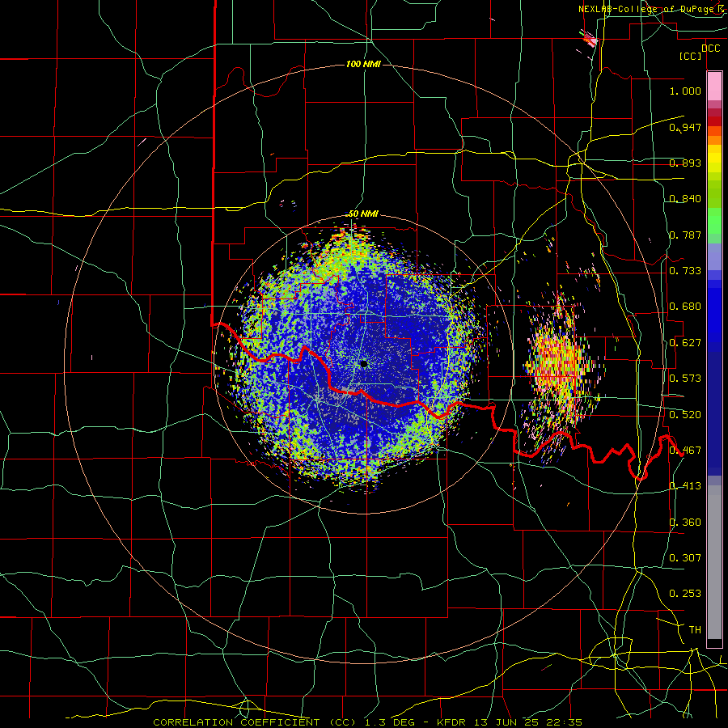Image resolution: width=728 pixels, height=728 pixels.
Task: Select the 0.733 scale value
Action: (x=685, y=271)
